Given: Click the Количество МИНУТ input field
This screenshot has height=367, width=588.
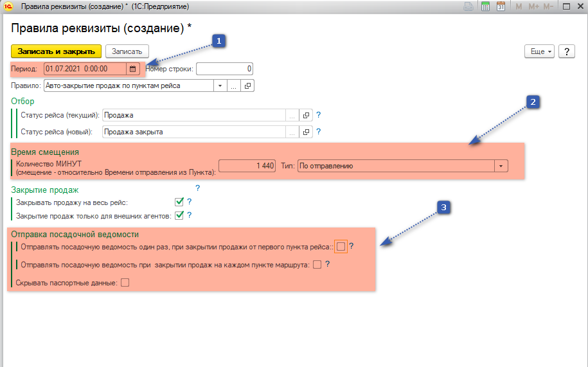Looking at the screenshot, I should 247,166.
